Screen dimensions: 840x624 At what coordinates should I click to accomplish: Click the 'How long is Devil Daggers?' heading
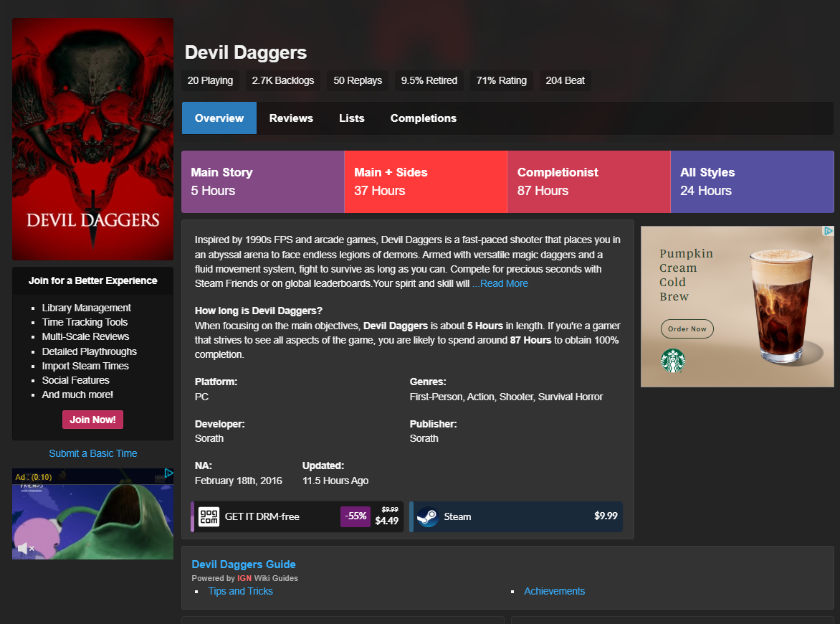tap(259, 311)
